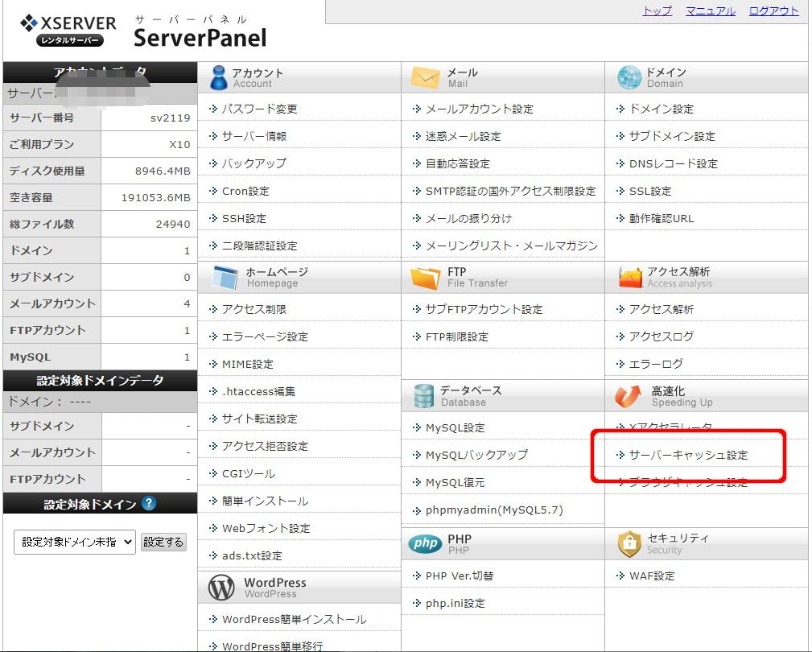
Task: Open ドメイン設定 in the Domain section
Action: (662, 109)
